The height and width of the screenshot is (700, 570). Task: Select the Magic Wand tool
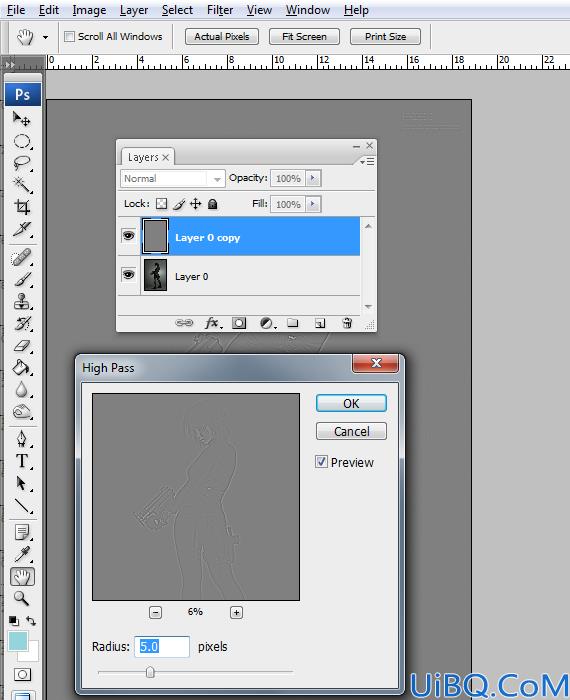(22, 184)
